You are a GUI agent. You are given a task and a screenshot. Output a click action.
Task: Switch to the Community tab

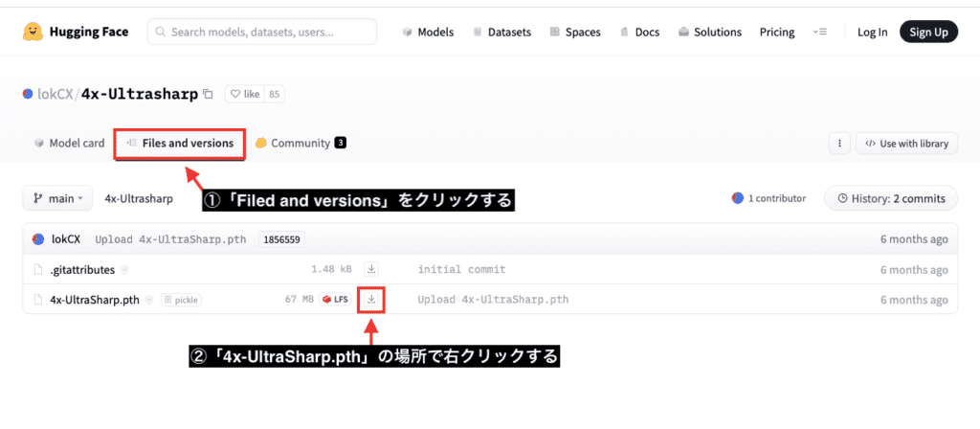point(301,144)
